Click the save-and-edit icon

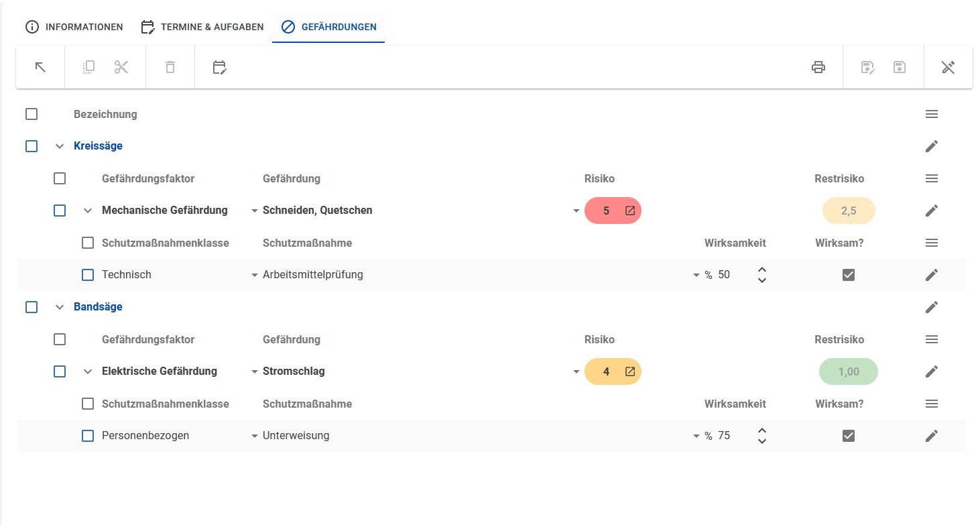868,67
